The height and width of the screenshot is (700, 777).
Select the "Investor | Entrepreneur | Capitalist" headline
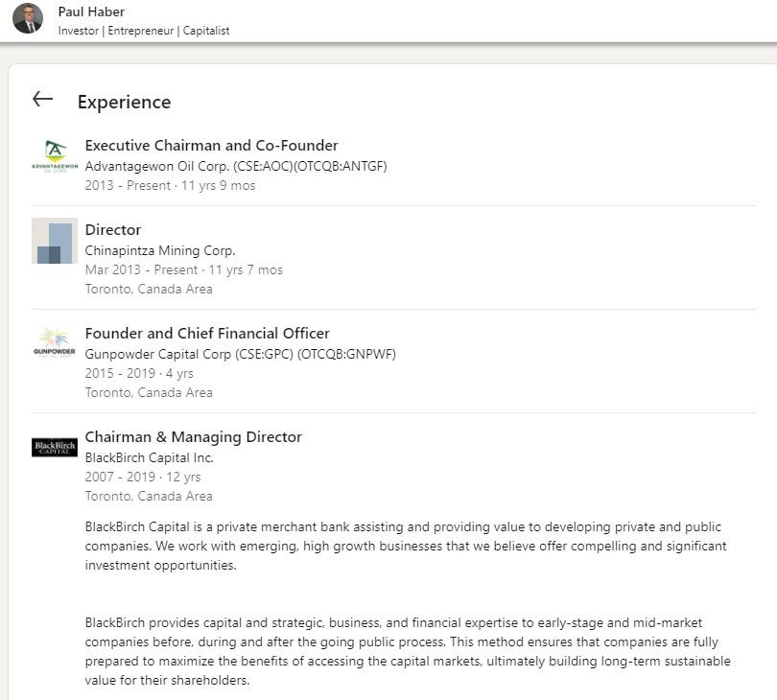tap(144, 31)
